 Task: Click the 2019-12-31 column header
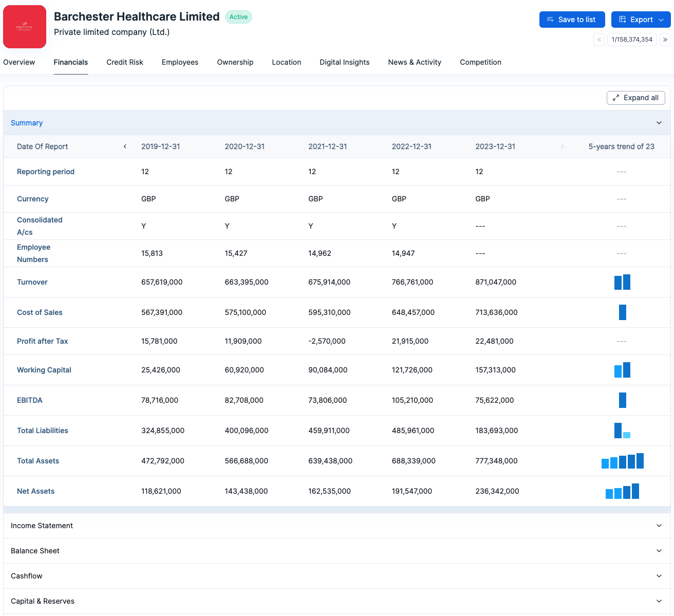[161, 146]
